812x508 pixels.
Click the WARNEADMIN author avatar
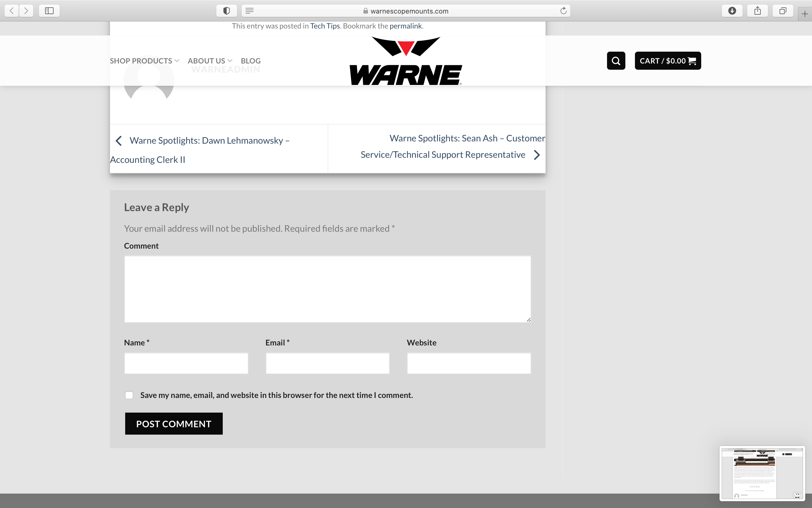149,80
